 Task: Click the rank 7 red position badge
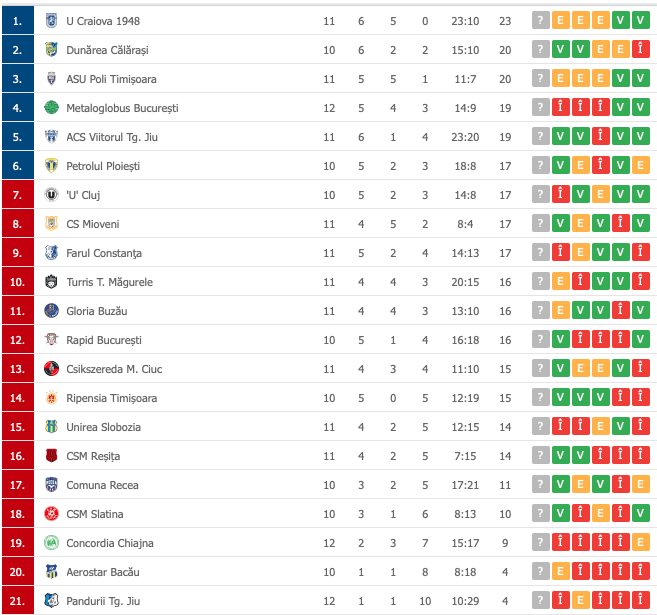pos(17,194)
